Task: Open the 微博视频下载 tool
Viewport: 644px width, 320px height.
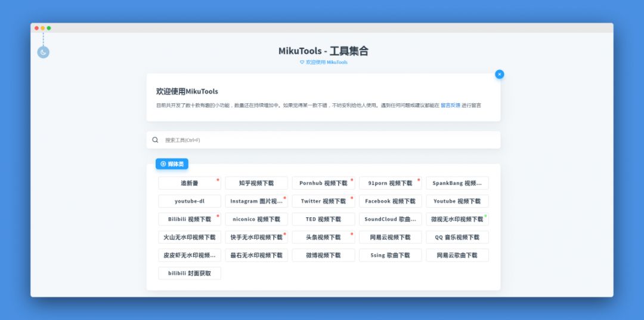Action: point(323,255)
